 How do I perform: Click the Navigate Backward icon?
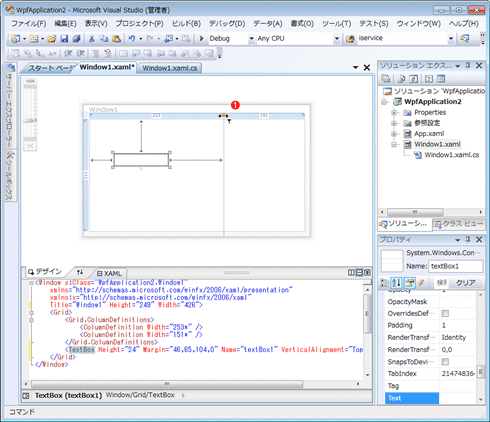[169, 39]
